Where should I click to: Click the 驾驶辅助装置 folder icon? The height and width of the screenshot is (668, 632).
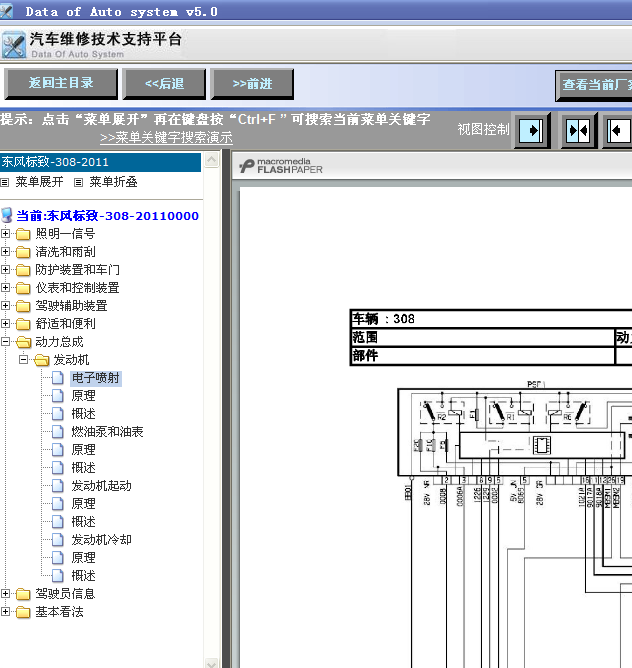click(x=23, y=306)
